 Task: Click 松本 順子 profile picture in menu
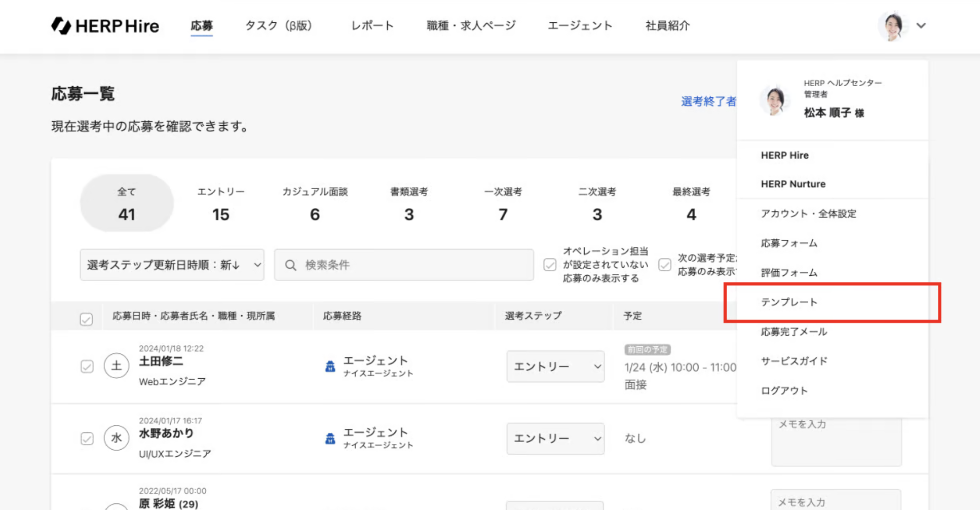pyautogui.click(x=775, y=100)
